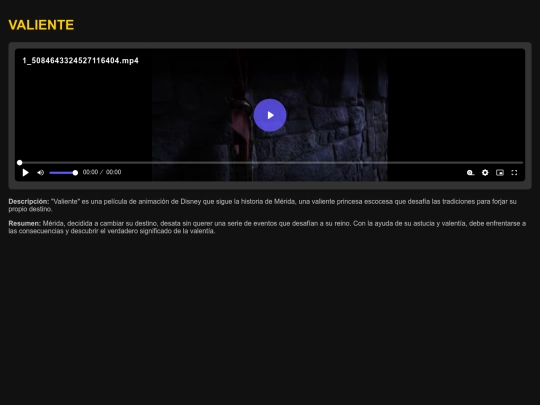
Task: Click the video filename 1_5084643324527116404.mp4
Action: pos(81,61)
